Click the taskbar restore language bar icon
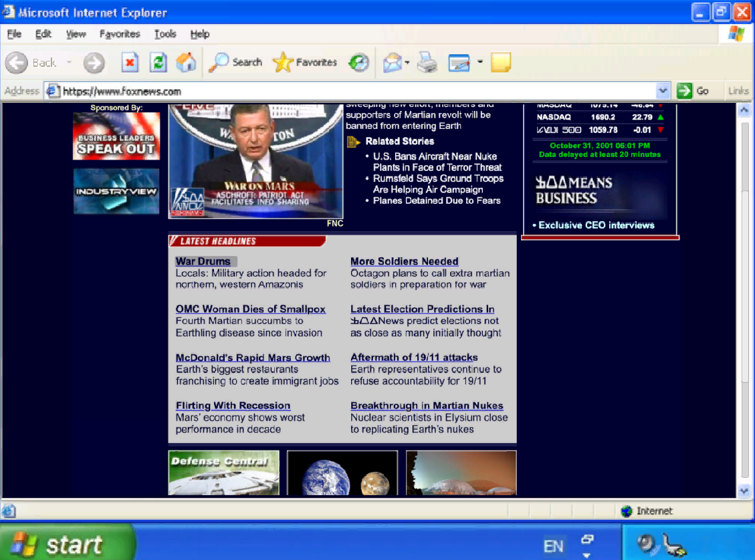Image resolution: width=755 pixels, height=560 pixels. [x=587, y=539]
